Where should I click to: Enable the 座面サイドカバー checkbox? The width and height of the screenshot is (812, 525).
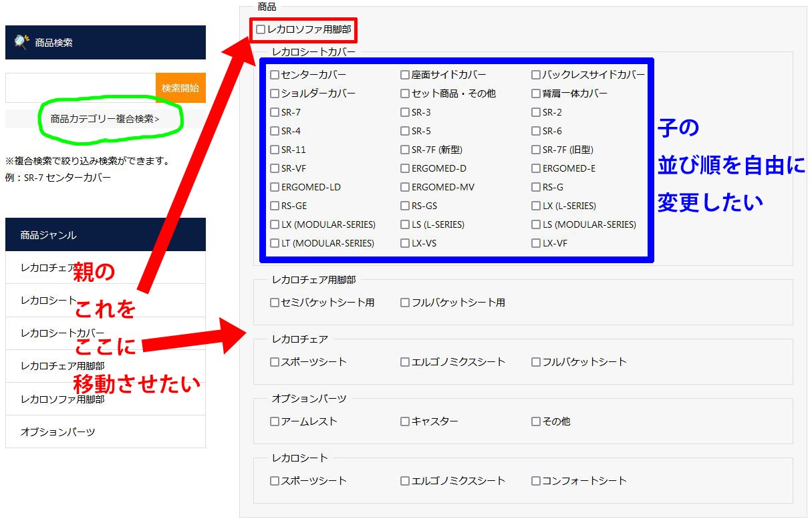click(405, 75)
